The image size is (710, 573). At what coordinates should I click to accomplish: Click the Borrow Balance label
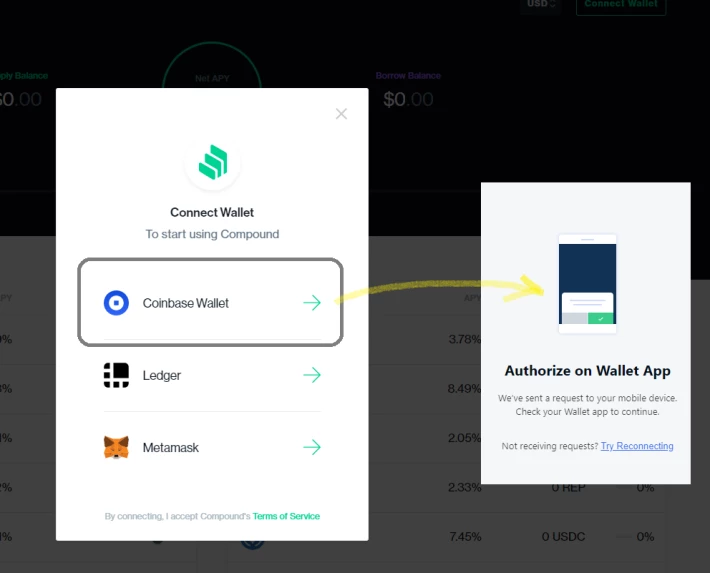[408, 76]
